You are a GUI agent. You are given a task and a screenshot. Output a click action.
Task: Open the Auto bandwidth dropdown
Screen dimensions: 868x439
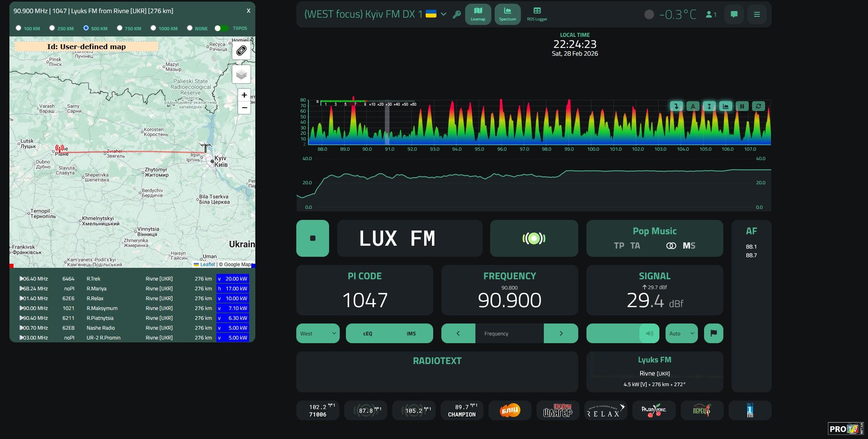point(681,333)
